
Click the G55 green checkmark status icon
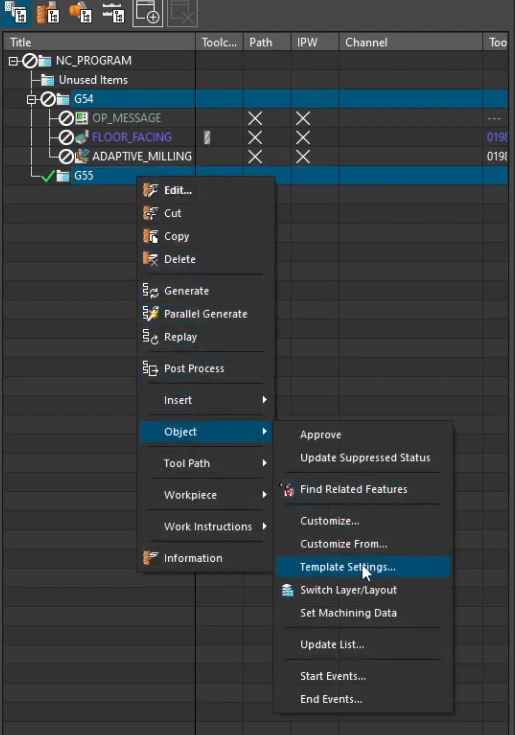[48, 176]
